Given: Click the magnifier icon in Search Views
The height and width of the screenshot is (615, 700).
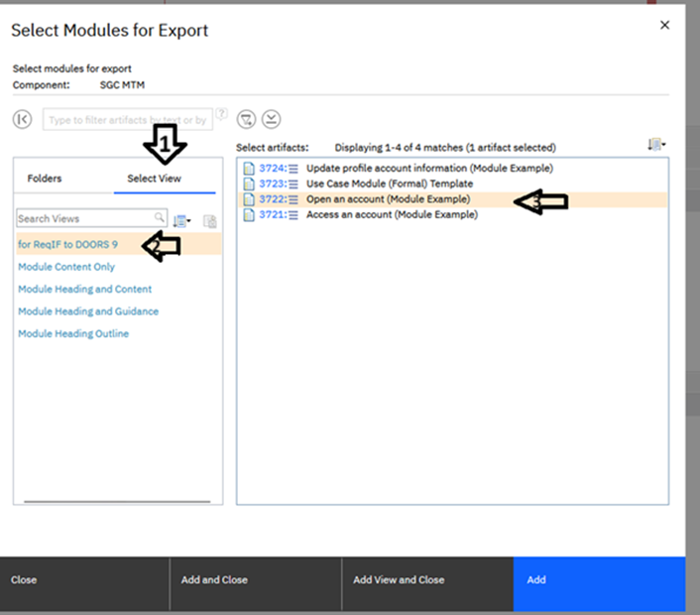Looking at the screenshot, I should point(159,218).
